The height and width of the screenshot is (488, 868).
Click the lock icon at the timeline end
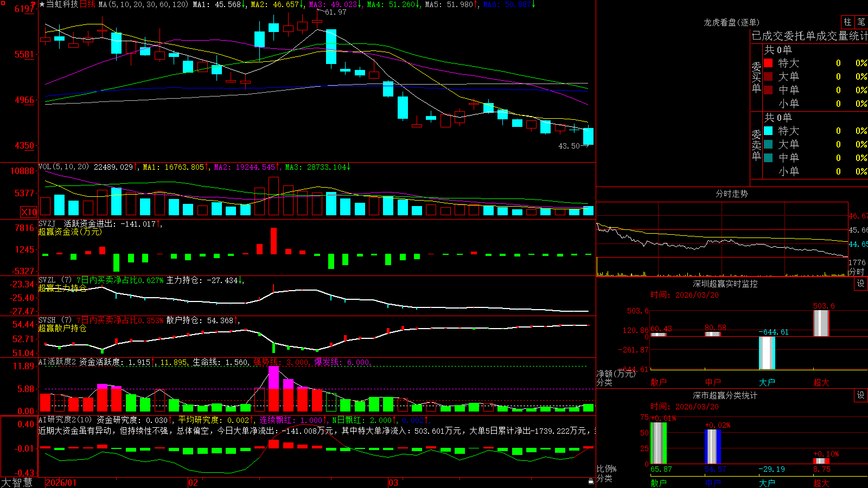pyautogui.click(x=591, y=481)
